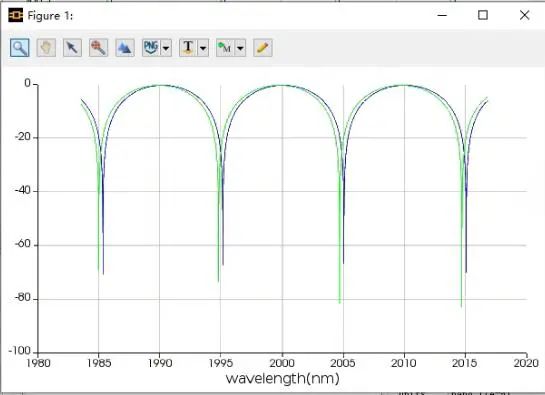Viewport: 545px width, 395px height.
Task: Expand PNG export options dropdown arrow
Action: [166, 48]
